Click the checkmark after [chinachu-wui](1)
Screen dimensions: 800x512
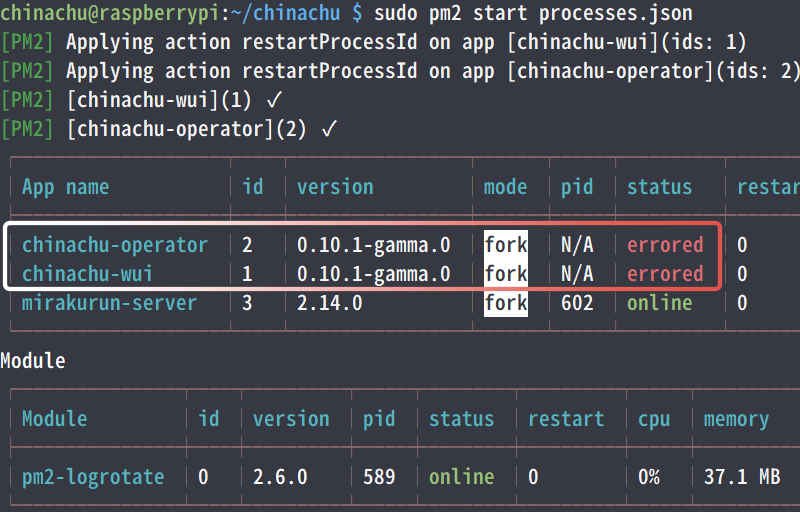click(x=274, y=100)
